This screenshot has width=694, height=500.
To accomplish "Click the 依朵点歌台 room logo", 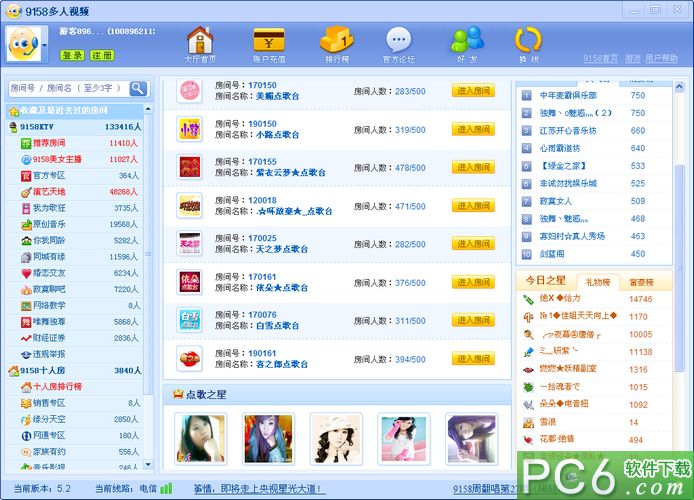I will (189, 282).
